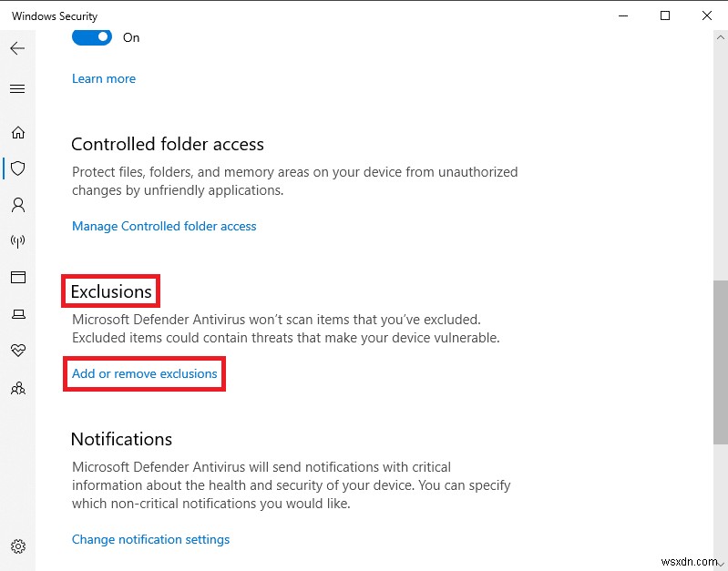Screen dimensions: 728x571
Task: Maximize the Windows Security window
Action: [665, 15]
